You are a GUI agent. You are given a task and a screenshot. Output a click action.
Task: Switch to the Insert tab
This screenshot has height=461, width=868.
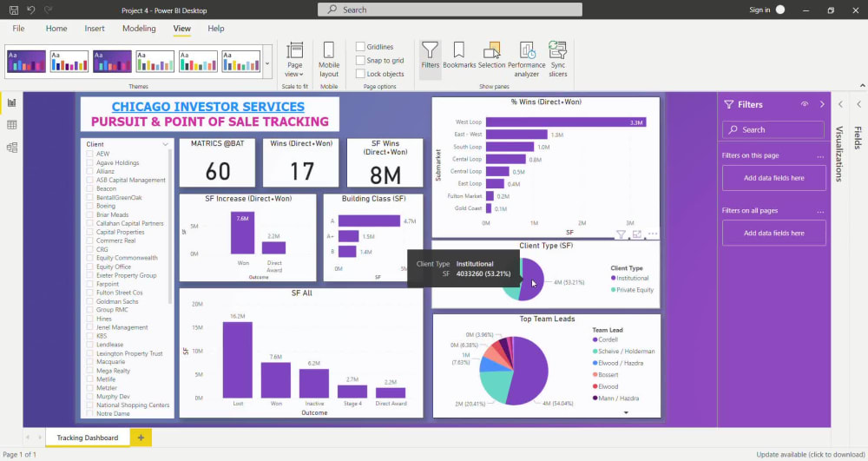click(95, 29)
